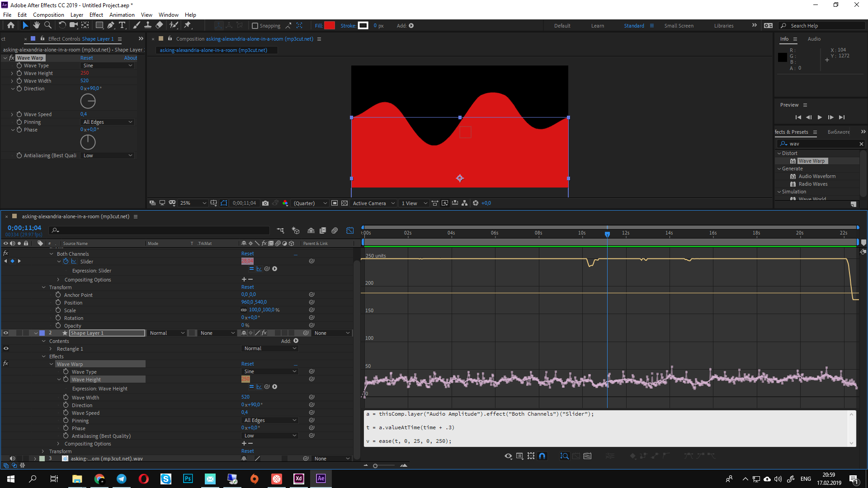Select the Roto Brush tool

174,25
